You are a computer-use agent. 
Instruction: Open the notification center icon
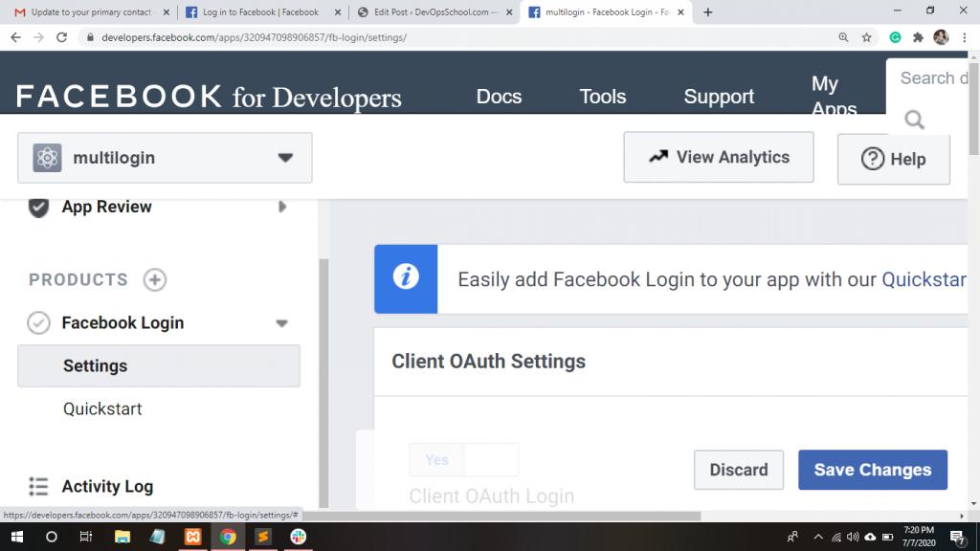coord(957,537)
